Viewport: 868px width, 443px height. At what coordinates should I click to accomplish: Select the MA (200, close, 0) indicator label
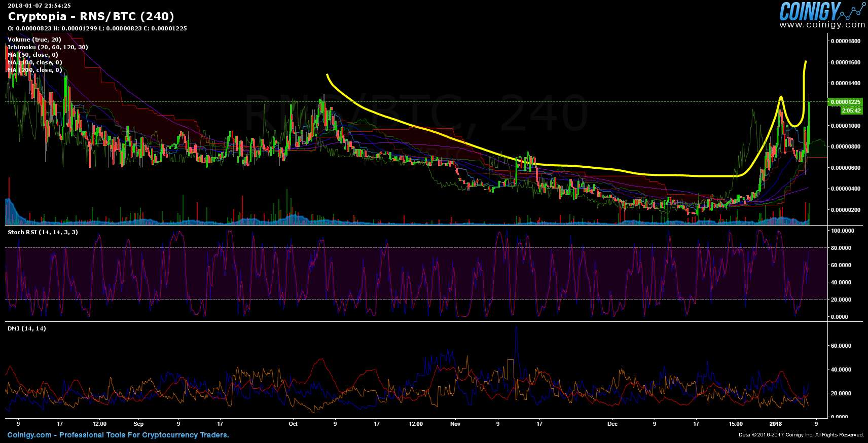pyautogui.click(x=35, y=70)
